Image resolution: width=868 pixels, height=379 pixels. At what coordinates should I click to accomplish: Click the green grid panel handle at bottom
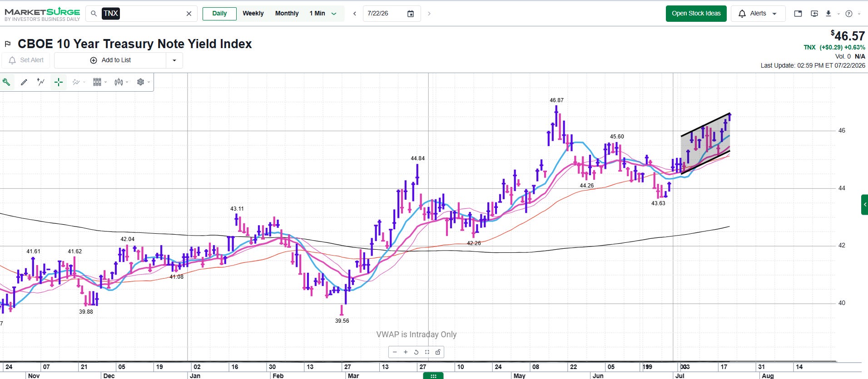point(433,376)
